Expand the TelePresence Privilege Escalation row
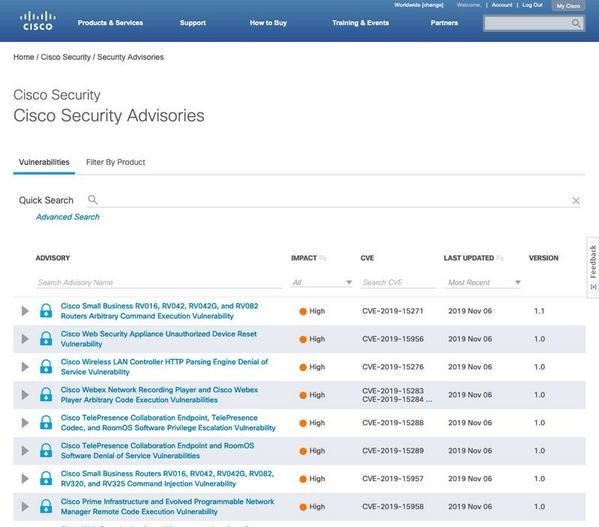Screen dimensions: 599x527 pyautogui.click(x=25, y=422)
